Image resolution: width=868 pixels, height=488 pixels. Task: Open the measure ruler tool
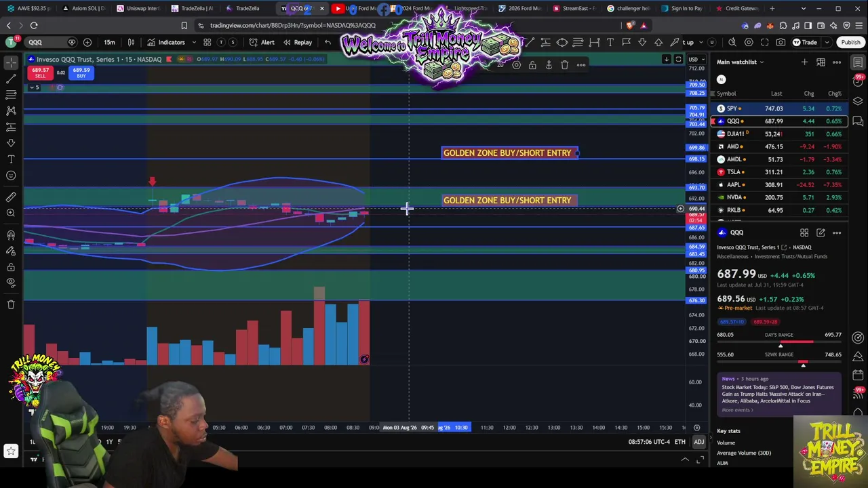click(x=11, y=197)
